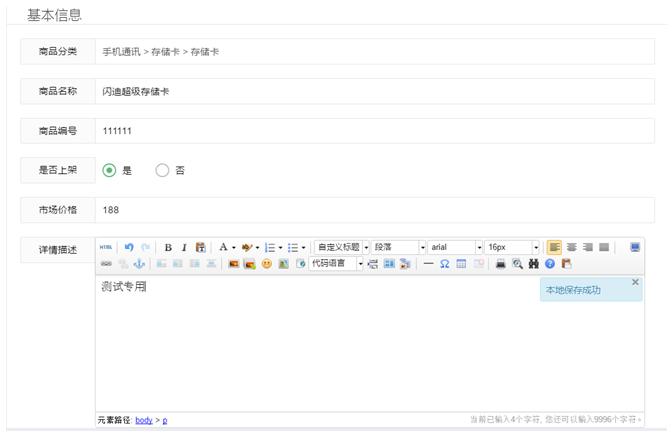Insert a map with the map icon
This screenshot has height=439, width=667.
[283, 264]
